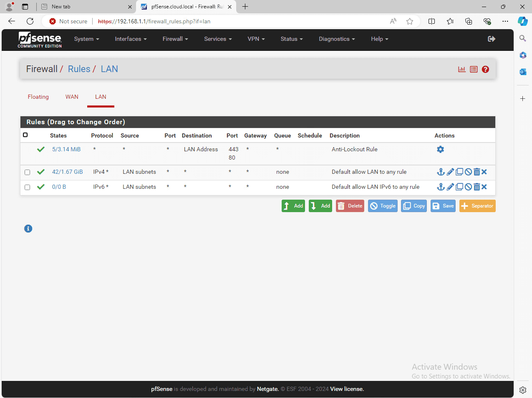Kill states icon on IPv6 LAN rule
The width and height of the screenshot is (532, 398).
(484, 187)
